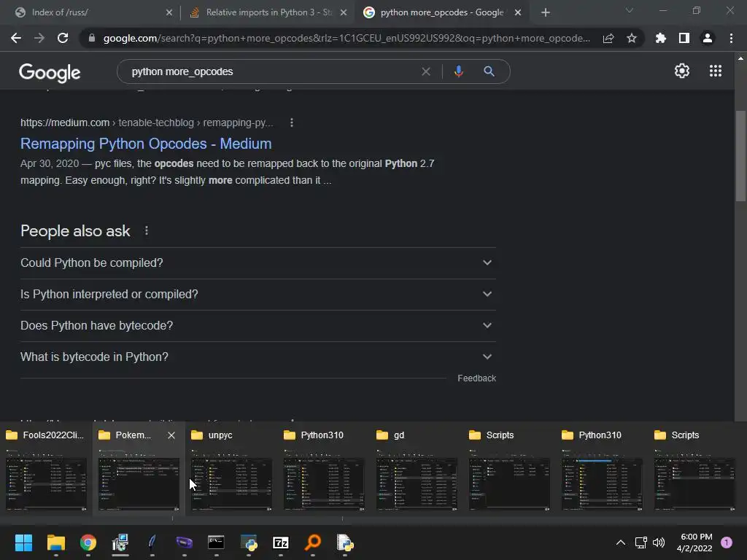
Task: Click the medium.com result URL breadcrumb
Action: pos(147,122)
